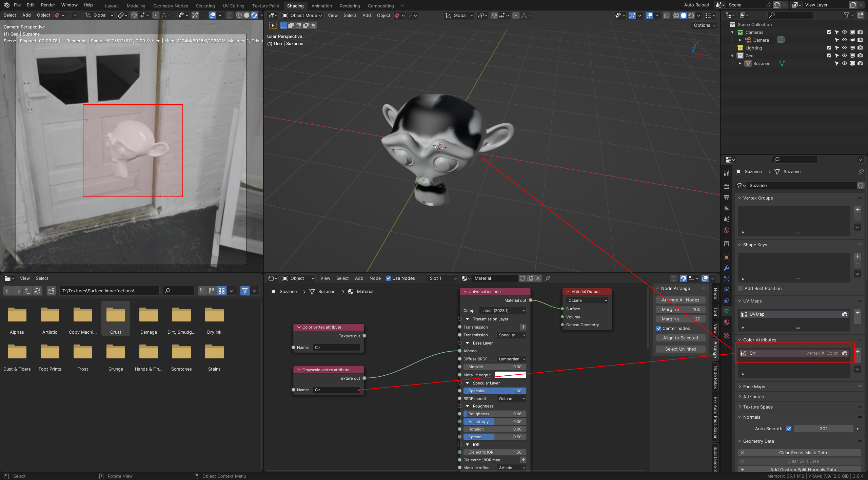Expand the Face Maps panel

(x=754, y=387)
